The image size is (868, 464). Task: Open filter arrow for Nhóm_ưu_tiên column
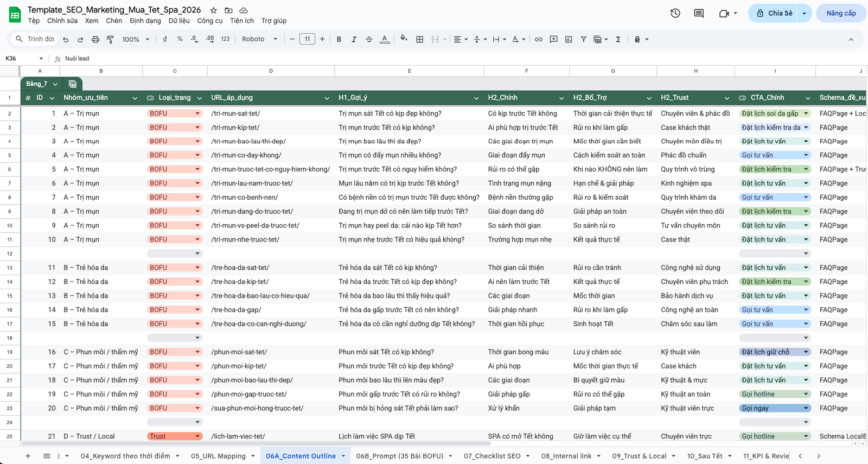(x=135, y=98)
